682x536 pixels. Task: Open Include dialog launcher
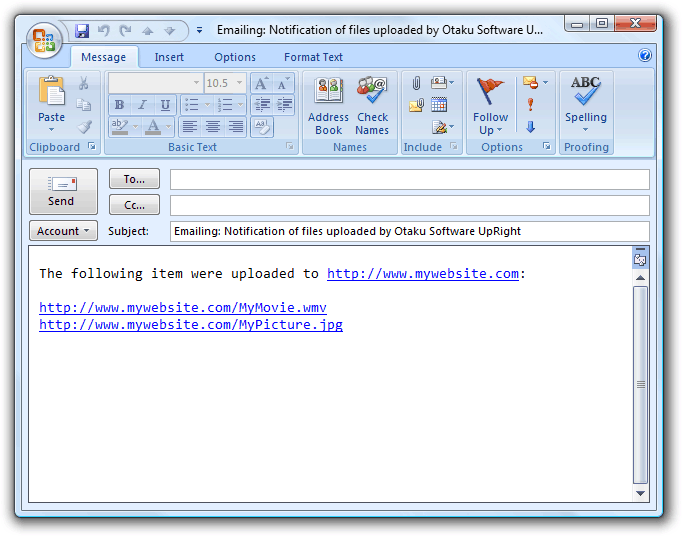[x=454, y=146]
